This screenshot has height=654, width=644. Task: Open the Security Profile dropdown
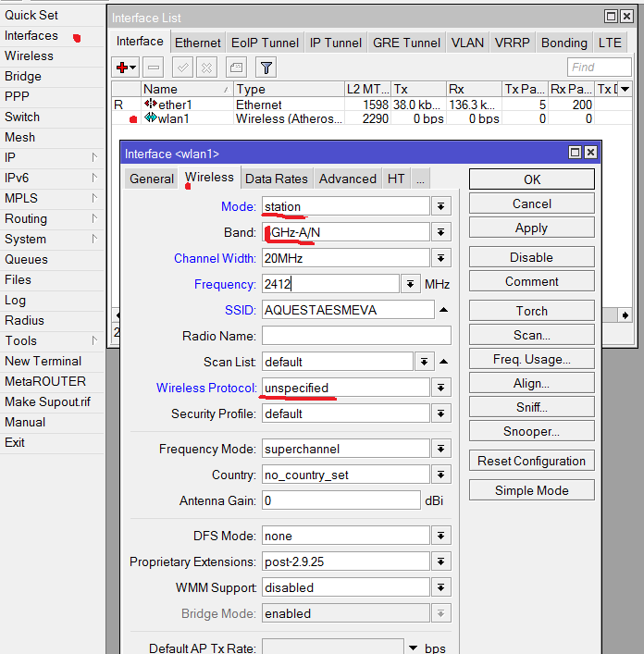point(440,413)
